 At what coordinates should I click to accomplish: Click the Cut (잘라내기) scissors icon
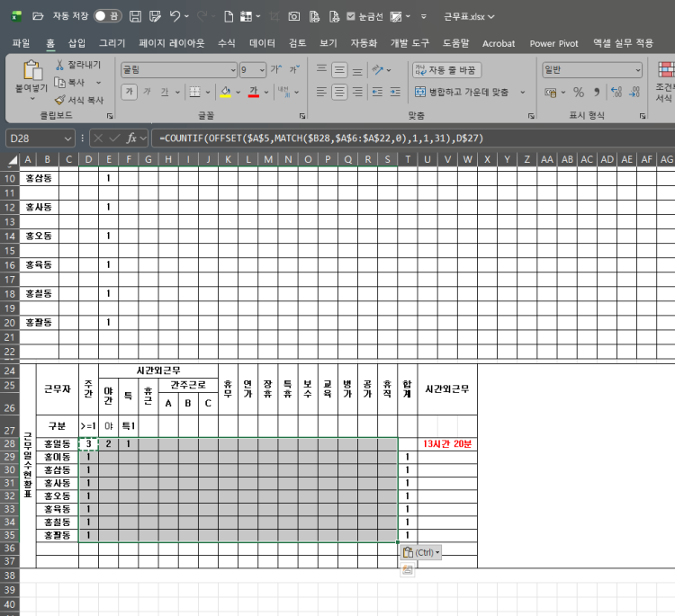60,65
